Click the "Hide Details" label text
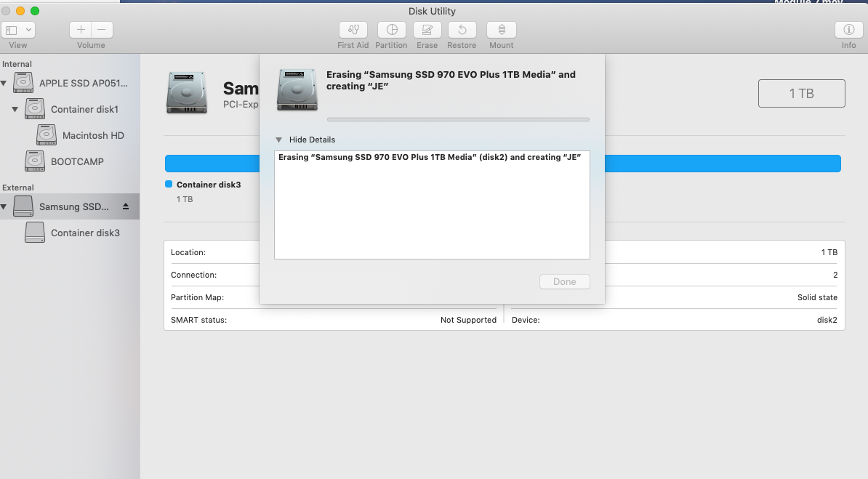 (312, 140)
